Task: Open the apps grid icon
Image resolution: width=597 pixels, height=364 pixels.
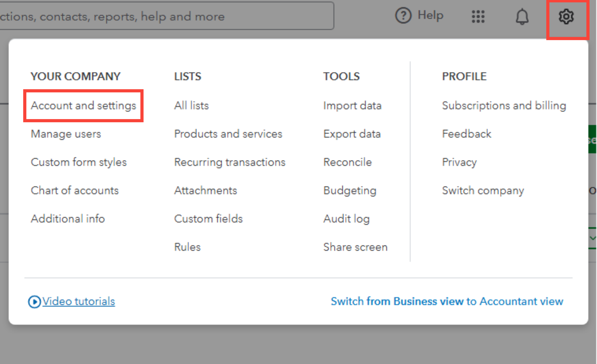Action: 478,17
